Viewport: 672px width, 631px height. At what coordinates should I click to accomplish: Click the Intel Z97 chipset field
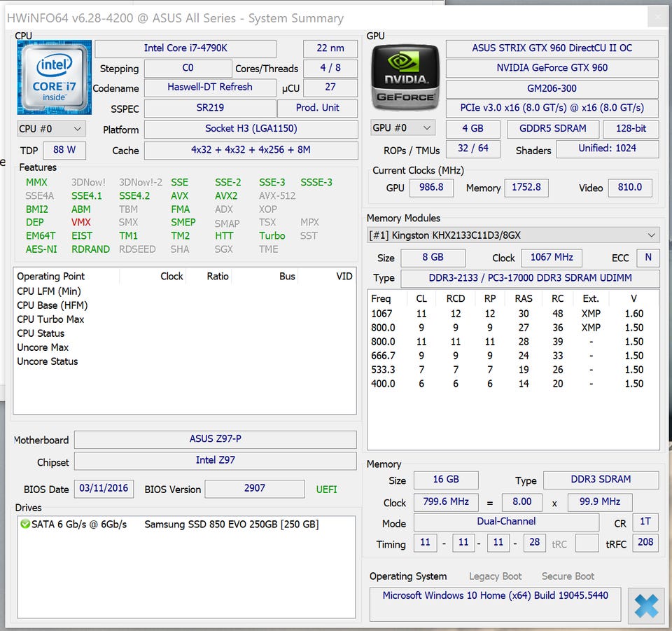tap(215, 461)
